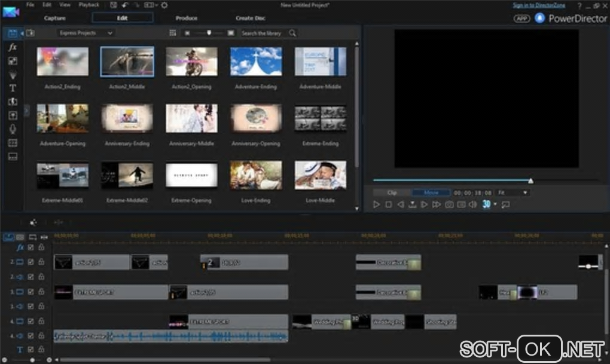Play the preview
This screenshot has height=364, width=610.
pyautogui.click(x=376, y=204)
